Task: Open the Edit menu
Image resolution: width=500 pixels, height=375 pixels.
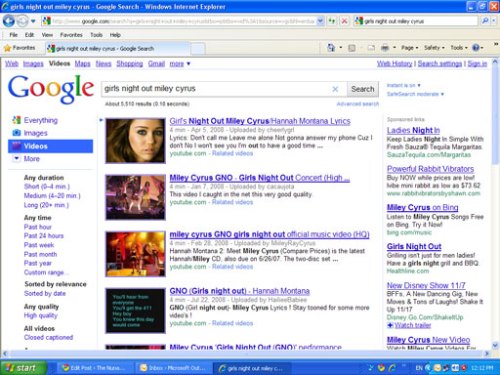Action: coord(29,35)
